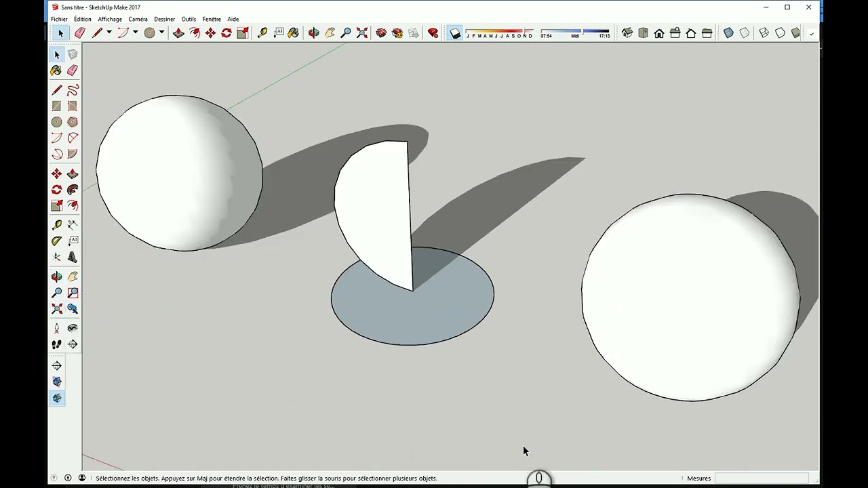Open Extension Warehouse from top toolbar
868x488 pixels.
[x=397, y=33]
